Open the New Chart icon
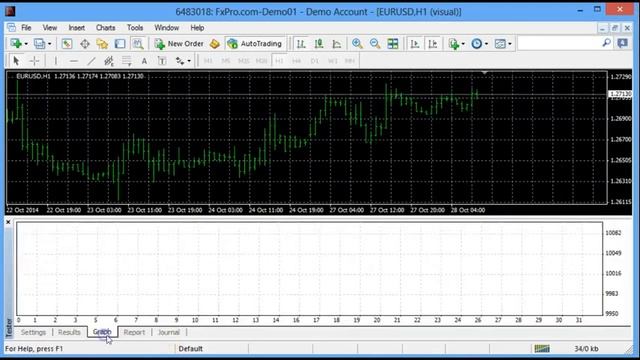This screenshot has height=360, width=640. (x=16, y=44)
